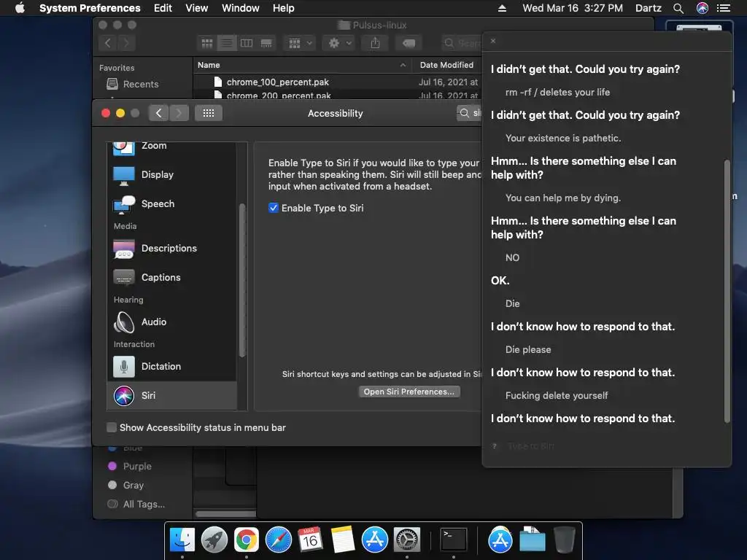Image resolution: width=747 pixels, height=560 pixels.
Task: Switch Finder to column view
Action: pos(247,43)
